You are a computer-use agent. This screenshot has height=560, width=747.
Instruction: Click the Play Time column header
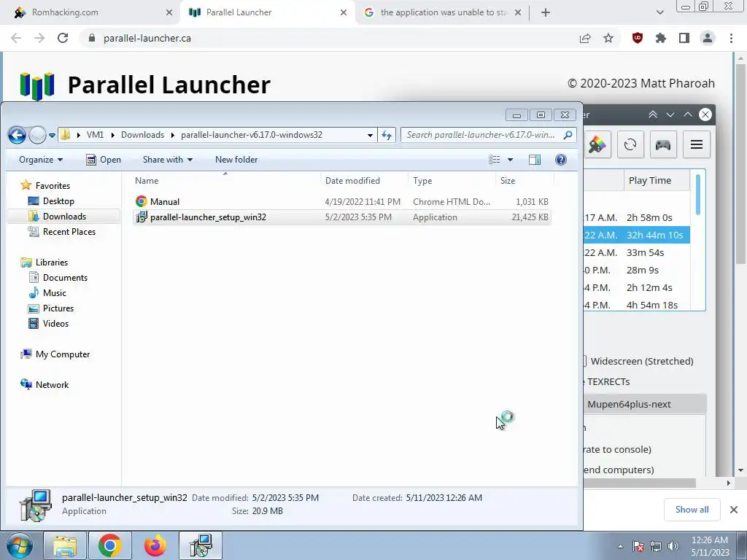(x=657, y=181)
